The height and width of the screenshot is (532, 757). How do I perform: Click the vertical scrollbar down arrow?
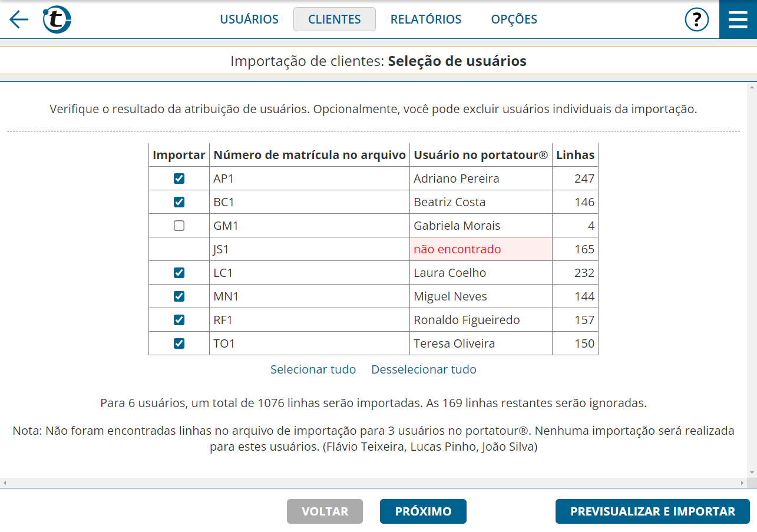(752, 473)
